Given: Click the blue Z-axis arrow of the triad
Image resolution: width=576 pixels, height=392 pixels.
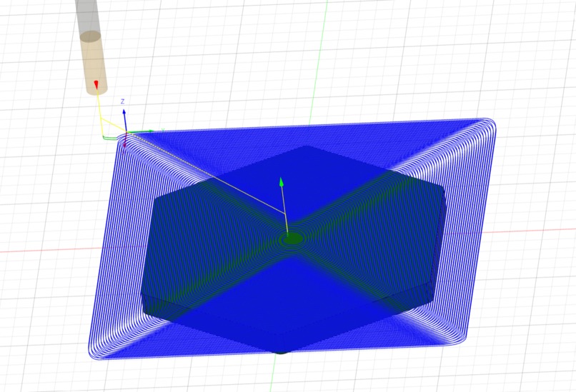Looking at the screenshot, I should [x=124, y=112].
